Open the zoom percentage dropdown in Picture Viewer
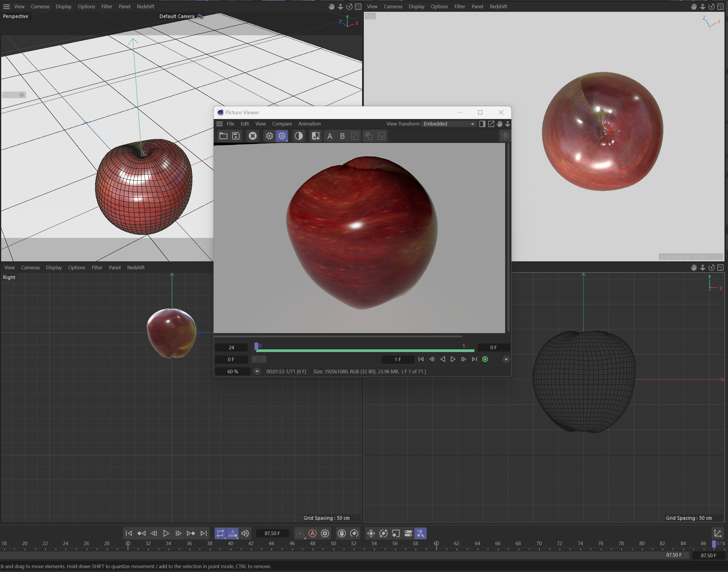The height and width of the screenshot is (572, 728). [x=257, y=371]
